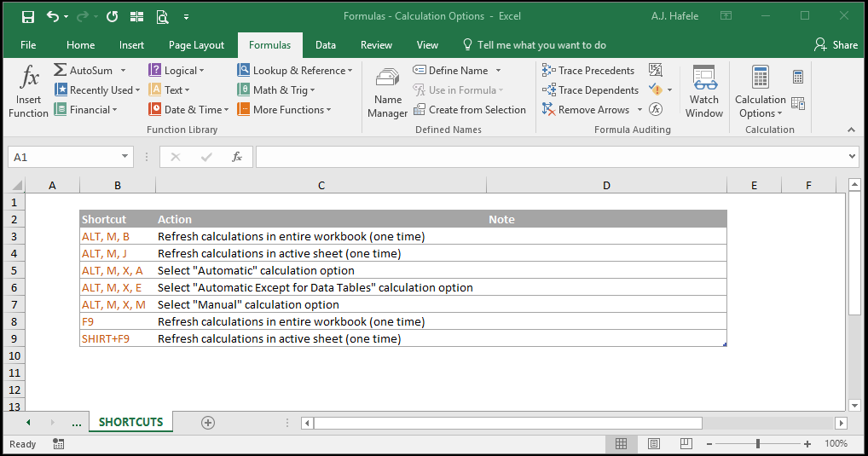Click the zoom slider handle
Image resolution: width=868 pixels, height=456 pixels.
click(x=758, y=444)
